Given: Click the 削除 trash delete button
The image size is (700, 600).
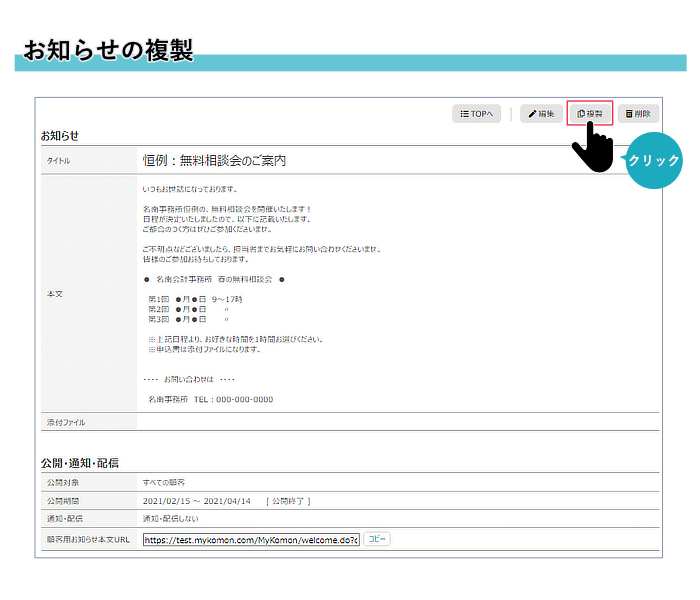Looking at the screenshot, I should tap(638, 114).
